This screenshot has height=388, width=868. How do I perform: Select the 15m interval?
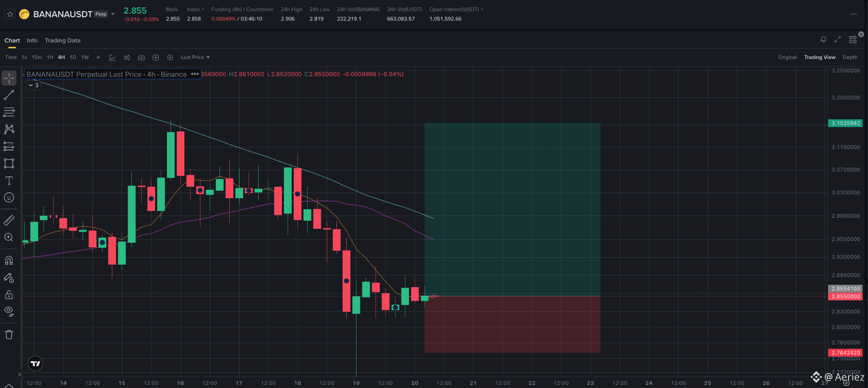pyautogui.click(x=37, y=57)
